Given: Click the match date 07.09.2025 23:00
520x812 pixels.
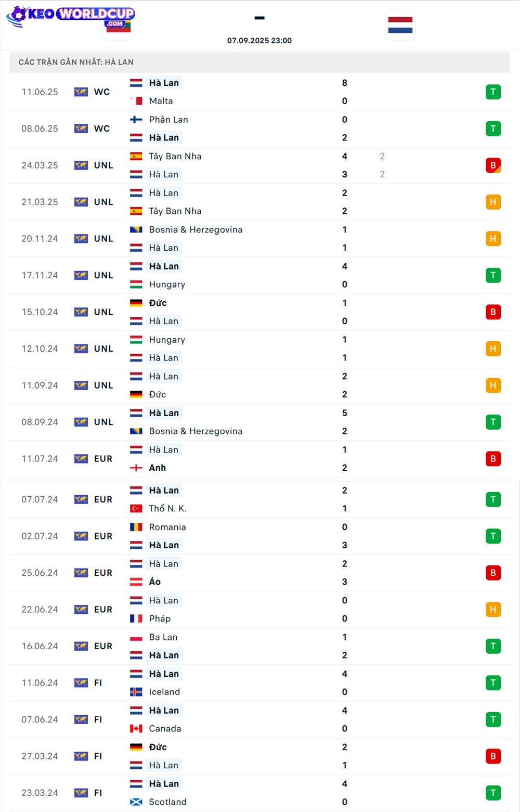Looking at the screenshot, I should pos(259,41).
